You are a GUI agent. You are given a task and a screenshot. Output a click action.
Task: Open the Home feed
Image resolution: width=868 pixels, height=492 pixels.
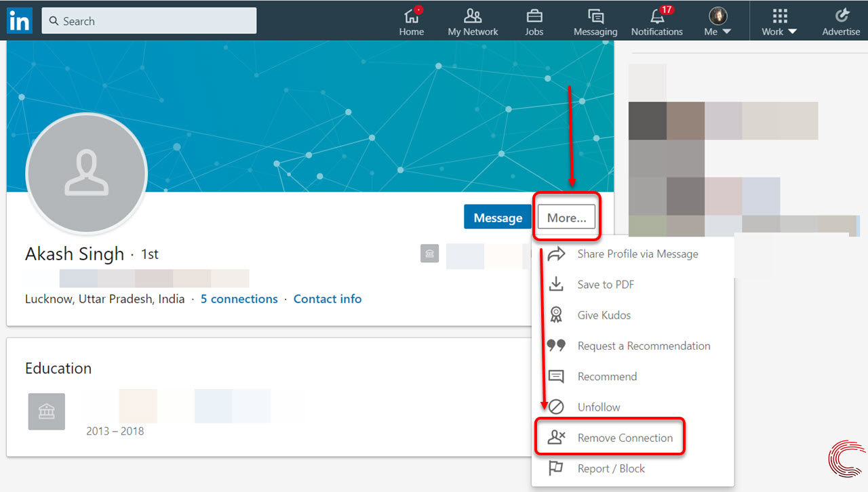point(412,20)
